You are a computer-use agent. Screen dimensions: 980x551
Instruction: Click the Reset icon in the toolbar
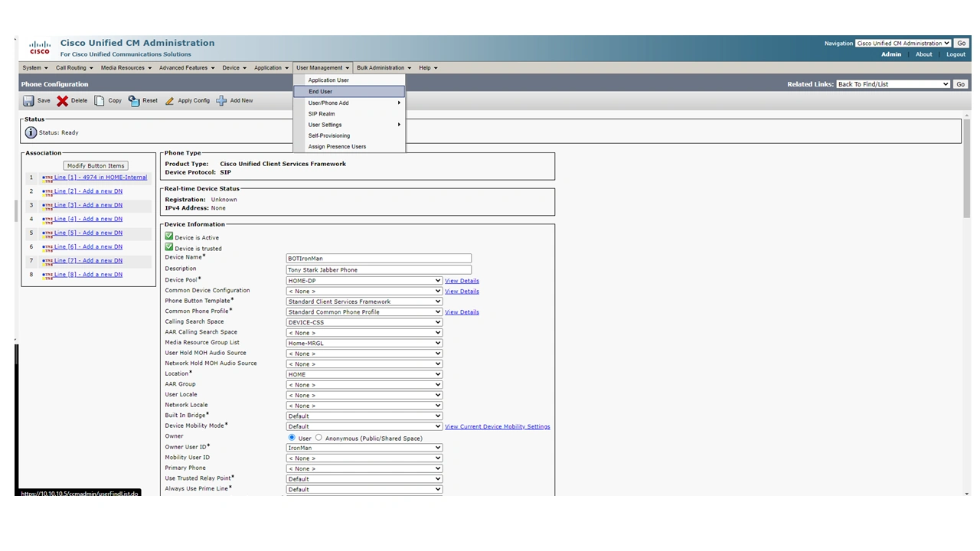pos(134,101)
